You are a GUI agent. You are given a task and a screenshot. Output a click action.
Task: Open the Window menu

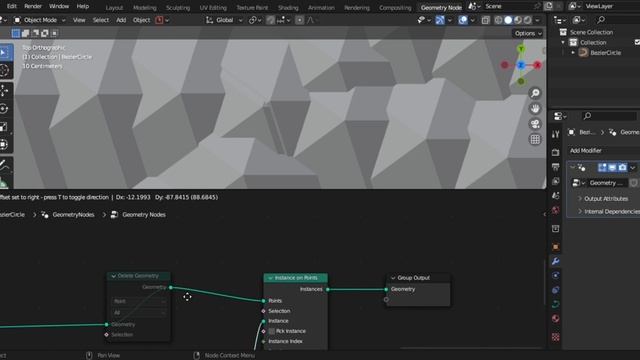pyautogui.click(x=59, y=6)
